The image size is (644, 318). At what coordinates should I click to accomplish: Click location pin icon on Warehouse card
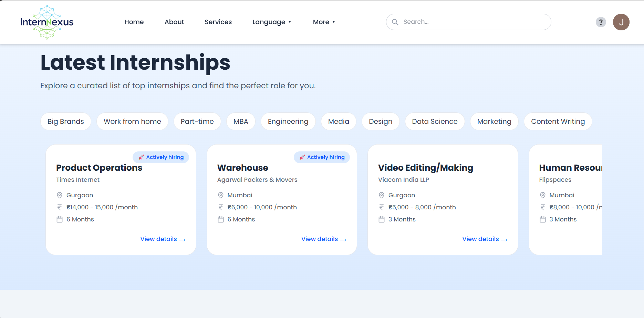pos(221,195)
